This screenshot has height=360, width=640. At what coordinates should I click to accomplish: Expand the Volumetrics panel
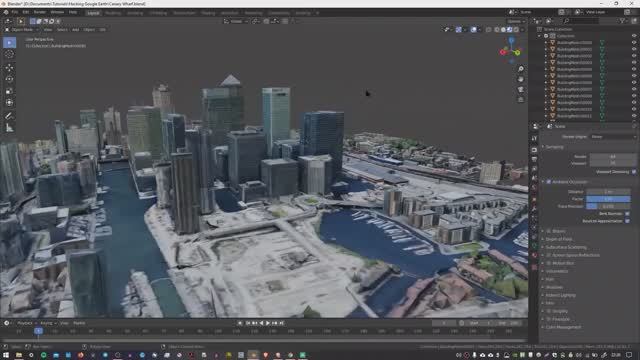(556, 271)
